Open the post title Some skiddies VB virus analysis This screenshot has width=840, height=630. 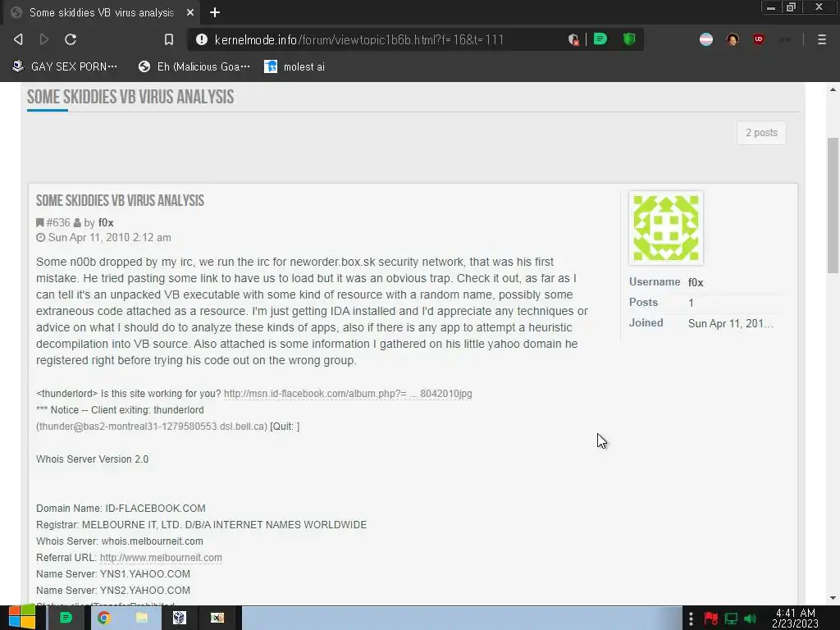(120, 200)
